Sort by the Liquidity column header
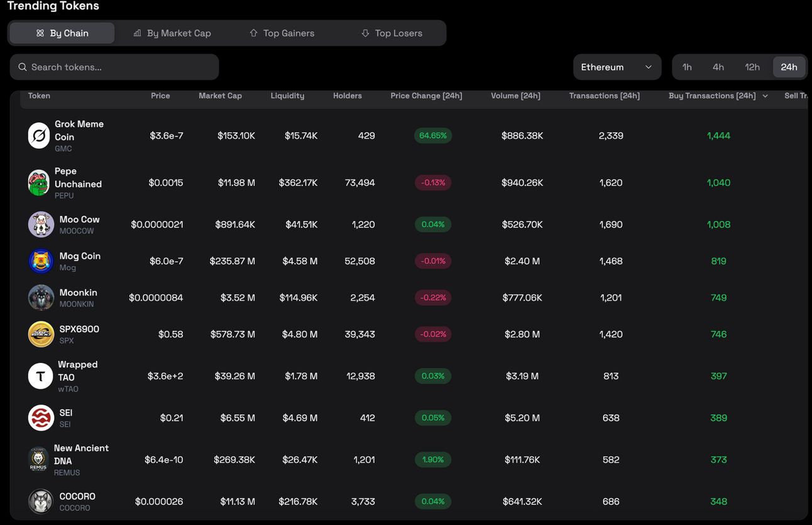Screen dimensions: 812x525 [287, 96]
